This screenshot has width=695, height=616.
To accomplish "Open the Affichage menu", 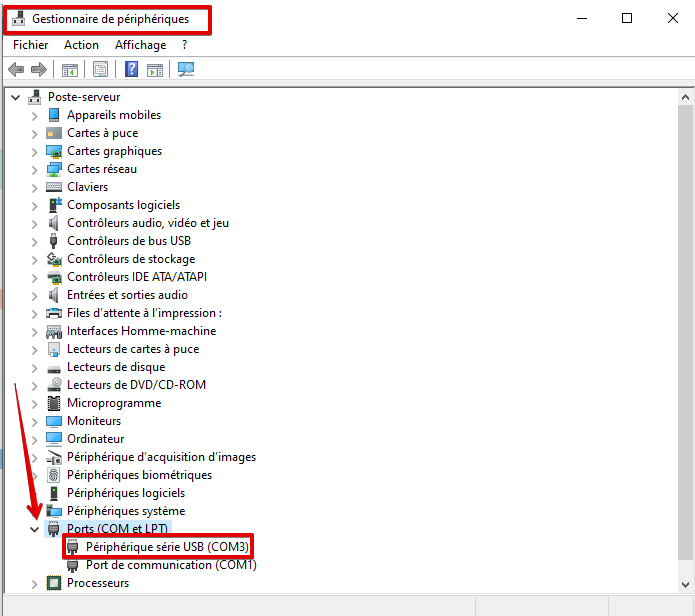I will pos(141,45).
